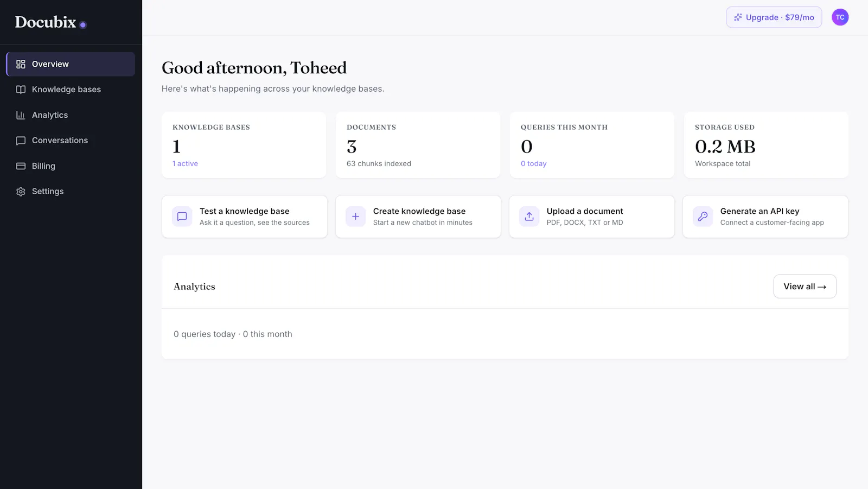This screenshot has height=489, width=868.
Task: Click 'Start a new chatbot in minutes' text
Action: pyautogui.click(x=423, y=223)
